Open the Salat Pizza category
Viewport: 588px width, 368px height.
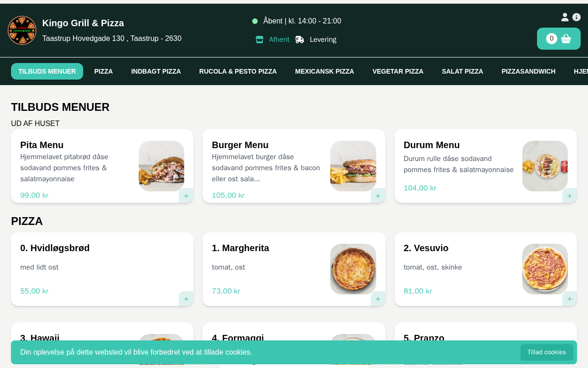coord(463,71)
